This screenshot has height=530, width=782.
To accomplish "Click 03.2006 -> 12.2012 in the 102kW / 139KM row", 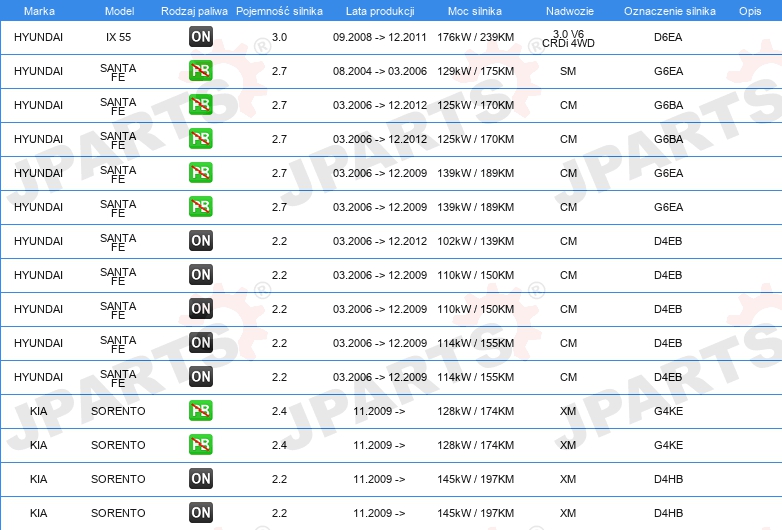I will point(380,241).
